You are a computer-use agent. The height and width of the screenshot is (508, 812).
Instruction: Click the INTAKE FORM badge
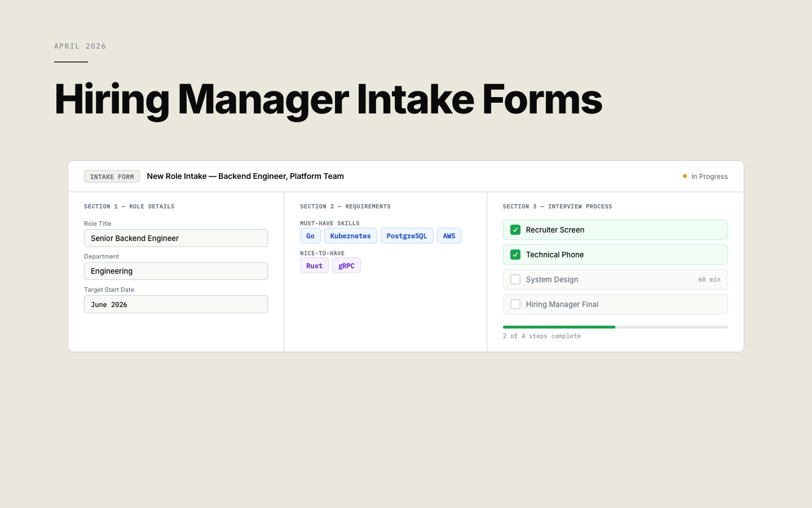click(x=112, y=177)
